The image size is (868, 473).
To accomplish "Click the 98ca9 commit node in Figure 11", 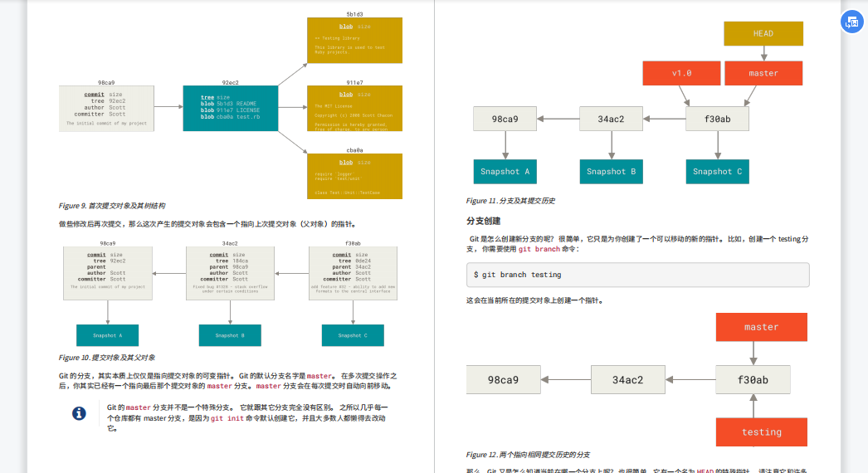I will [505, 119].
